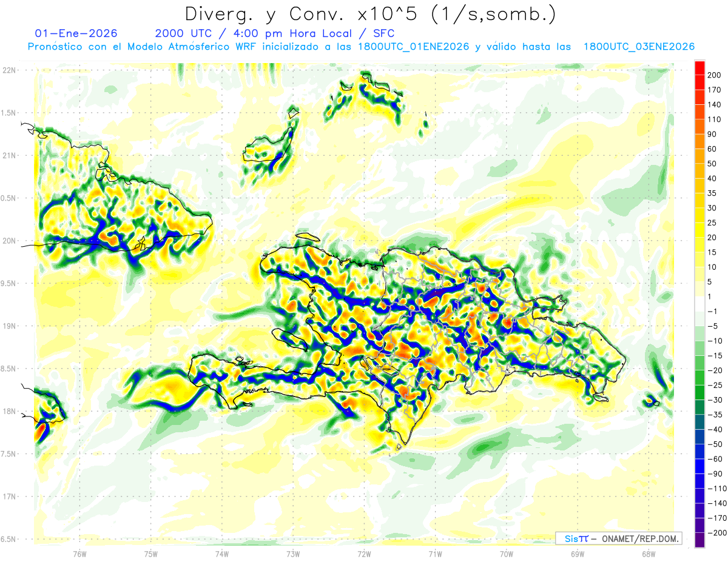Click the '68W' longitude label
This screenshot has width=728, height=562.
pos(649,554)
